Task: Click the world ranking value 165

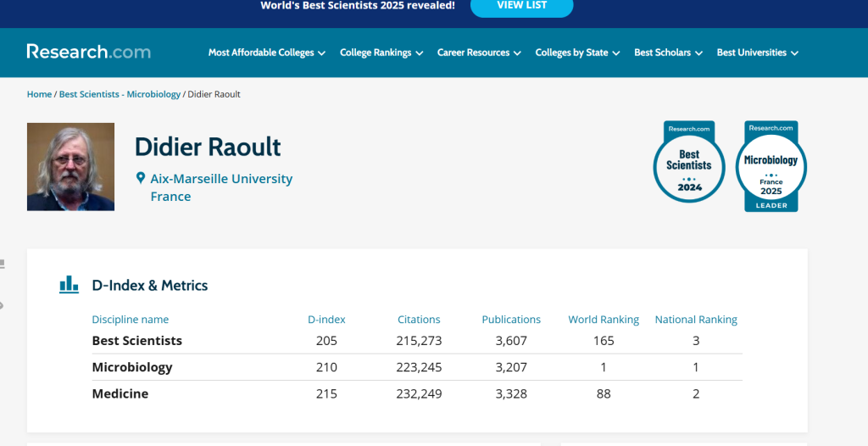Action: [x=604, y=341]
